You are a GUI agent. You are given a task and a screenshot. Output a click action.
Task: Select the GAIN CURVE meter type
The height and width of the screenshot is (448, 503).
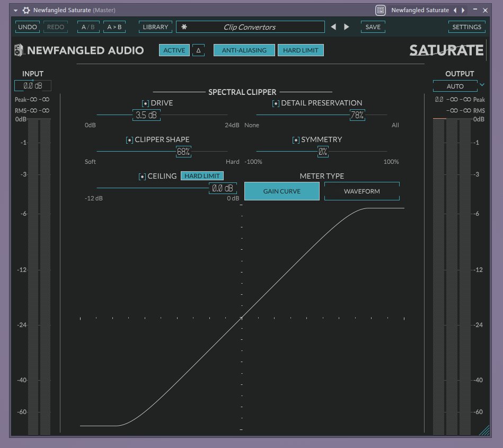[x=281, y=191]
